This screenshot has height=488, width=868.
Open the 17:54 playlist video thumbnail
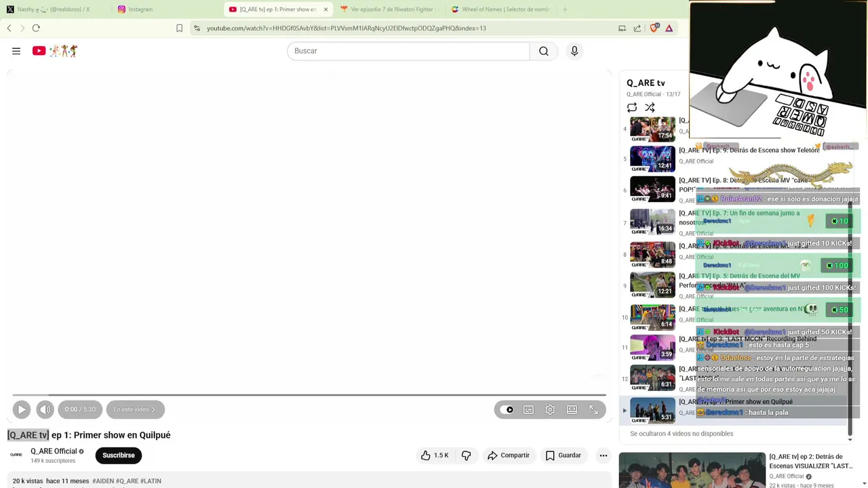click(652, 129)
